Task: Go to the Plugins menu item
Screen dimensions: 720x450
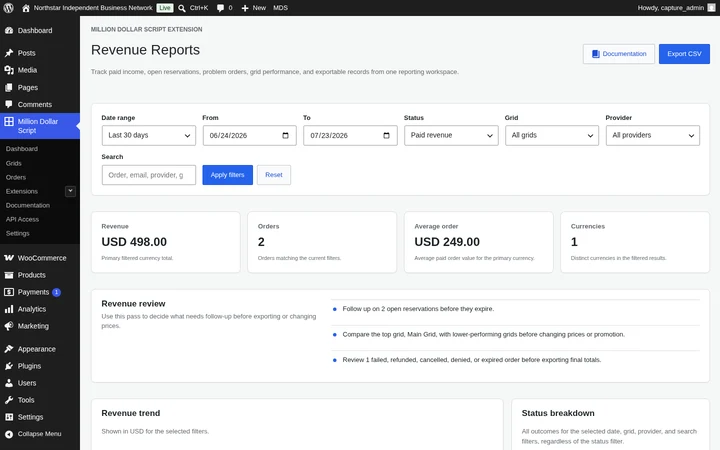Action: click(x=29, y=366)
